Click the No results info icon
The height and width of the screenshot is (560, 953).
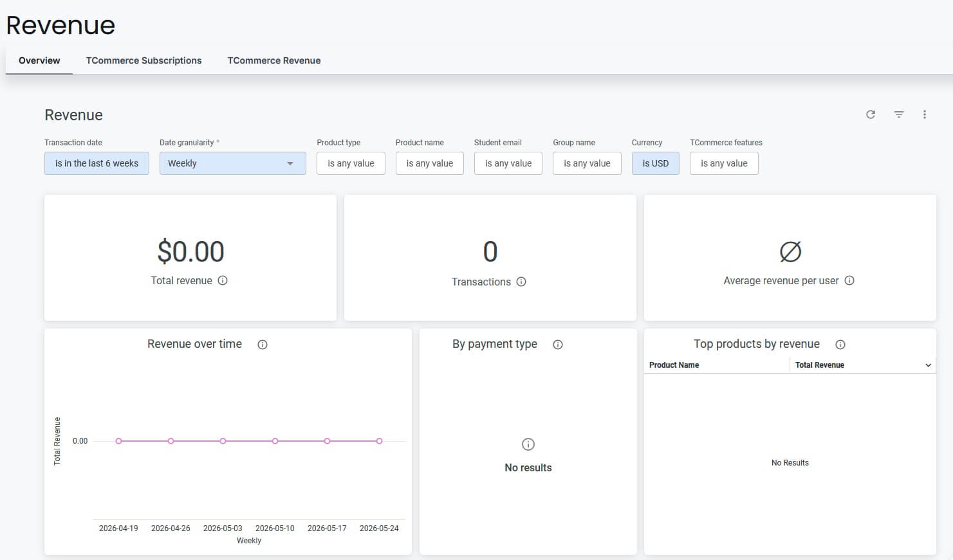pyautogui.click(x=528, y=444)
